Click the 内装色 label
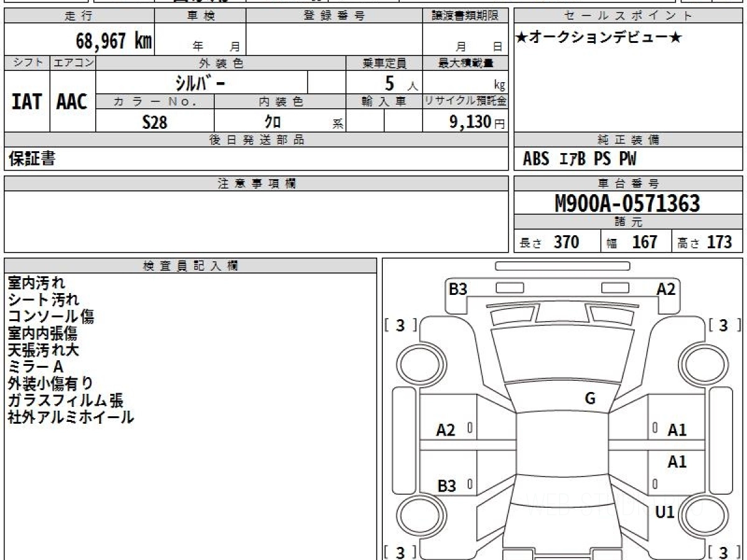Viewport: 747px width, 560px height. click(x=280, y=102)
